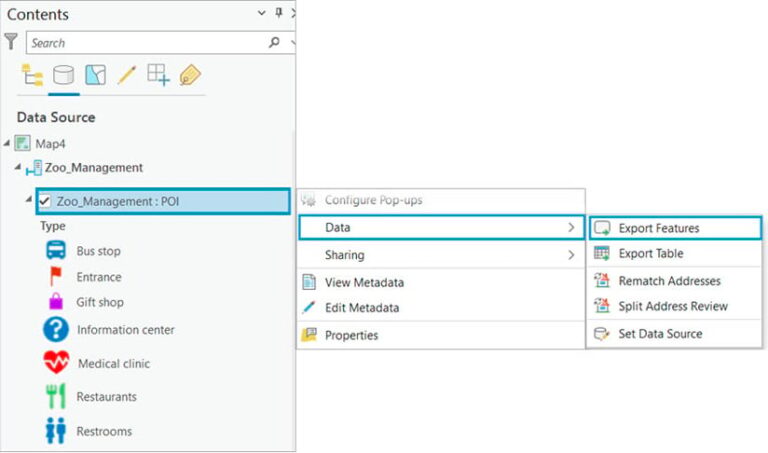768x453 pixels.
Task: Click the Medical clinic legend label
Action: (x=114, y=364)
